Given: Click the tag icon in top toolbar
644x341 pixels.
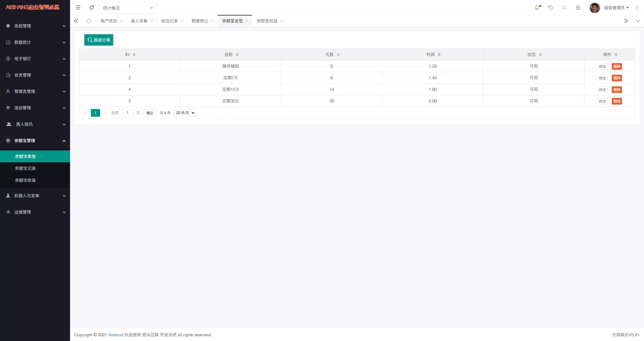Looking at the screenshot, I should pos(551,7).
